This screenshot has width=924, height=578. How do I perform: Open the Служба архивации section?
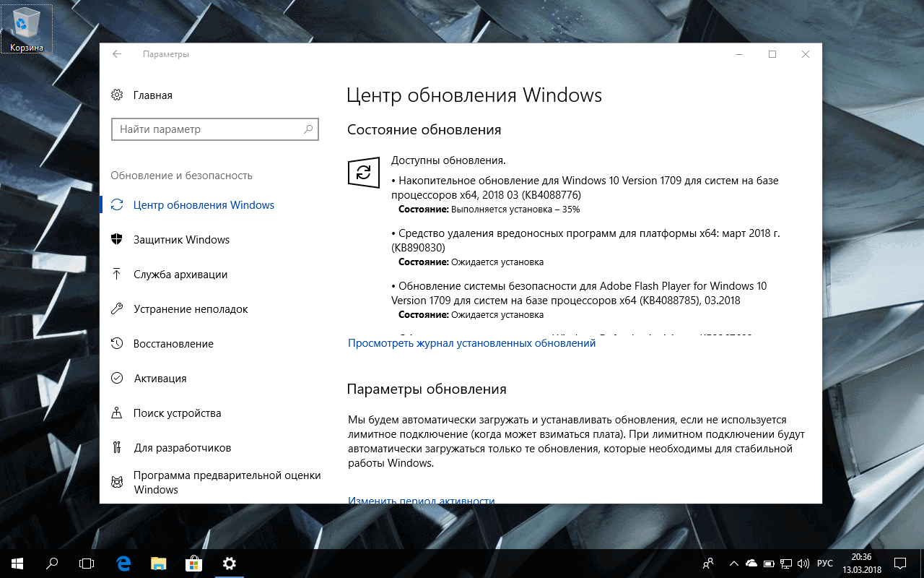pos(180,274)
